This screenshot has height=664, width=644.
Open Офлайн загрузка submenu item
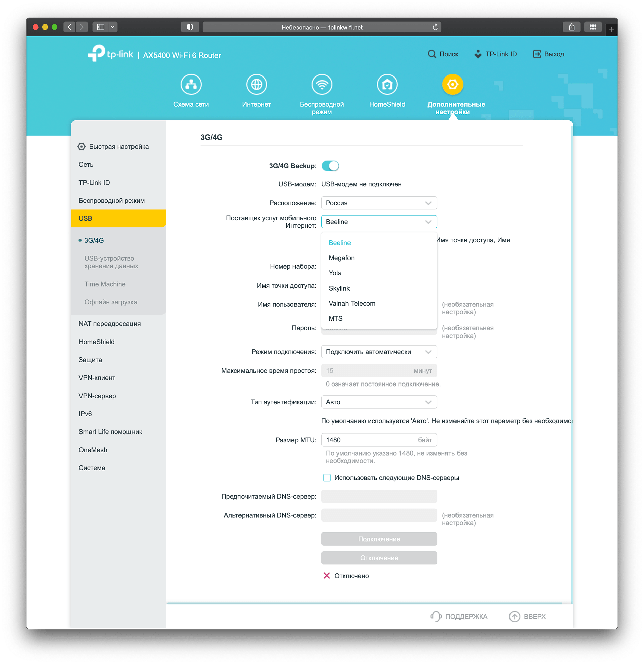[x=118, y=302]
